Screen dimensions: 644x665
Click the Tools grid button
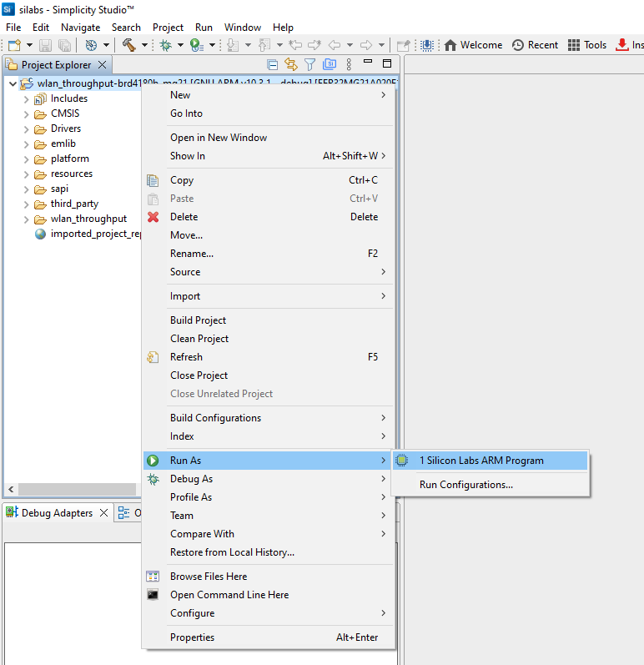587,45
